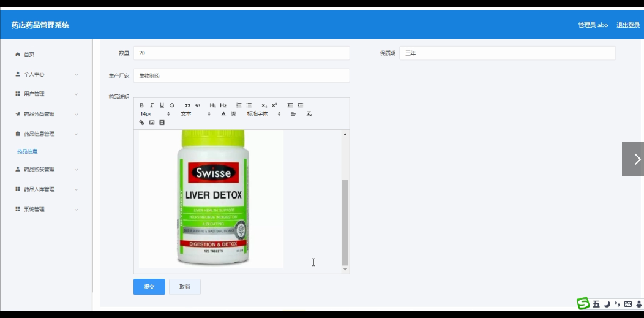The image size is (644, 318).
Task: Click the 退出登录 logout link
Action: coord(628,25)
